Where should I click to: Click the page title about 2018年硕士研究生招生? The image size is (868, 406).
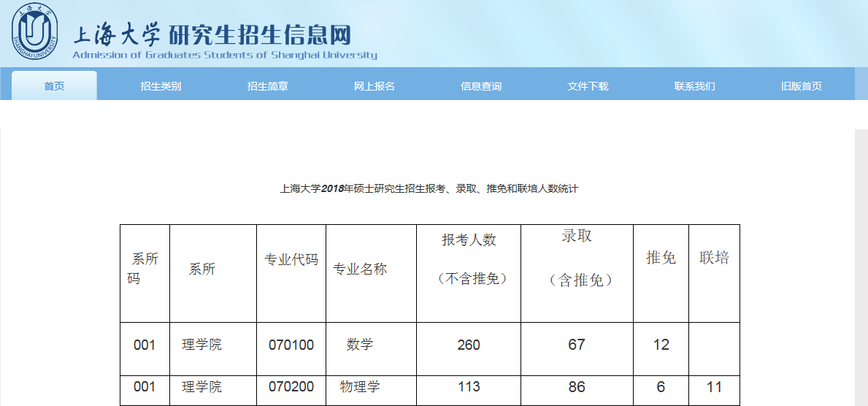(x=429, y=188)
